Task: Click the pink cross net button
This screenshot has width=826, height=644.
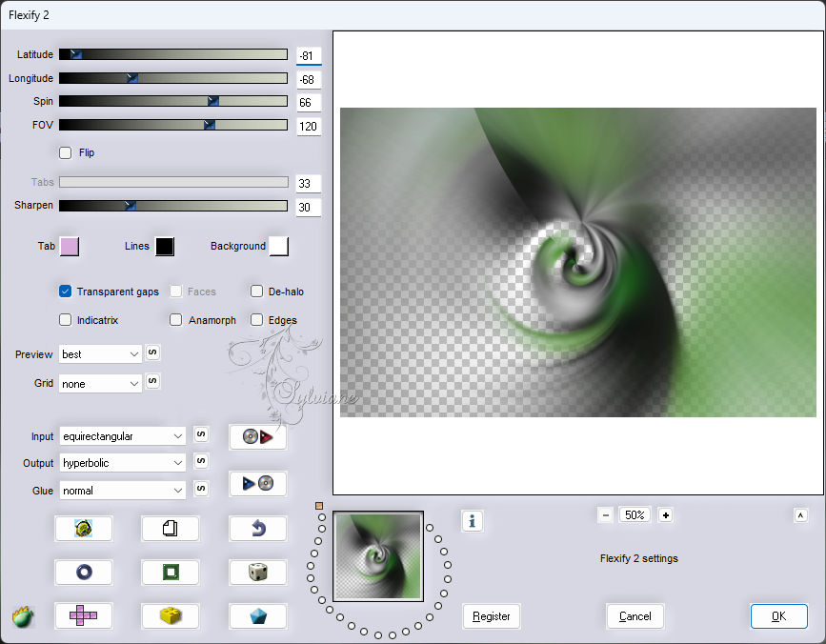Action: point(83,615)
